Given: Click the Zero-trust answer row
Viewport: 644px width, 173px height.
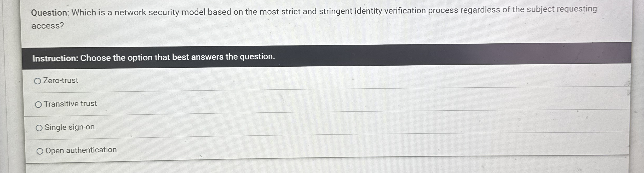Looking at the screenshot, I should (209, 81).
